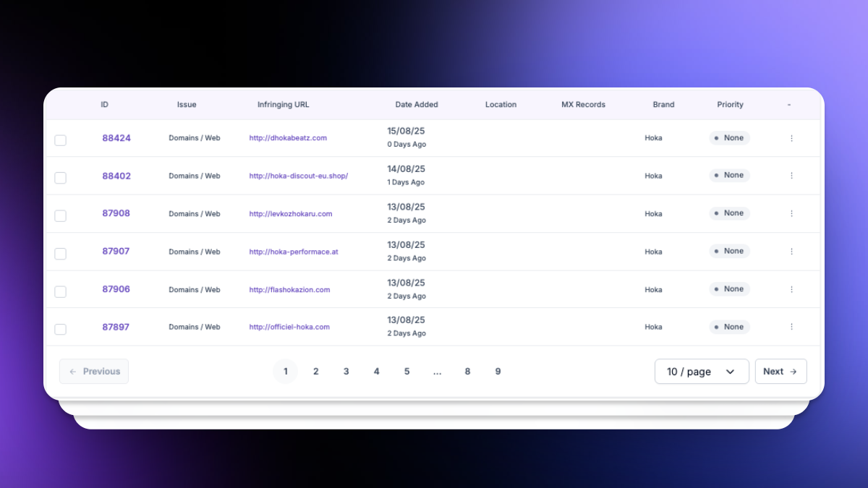
Task: Click None priority badge for row 88402
Action: (x=729, y=176)
